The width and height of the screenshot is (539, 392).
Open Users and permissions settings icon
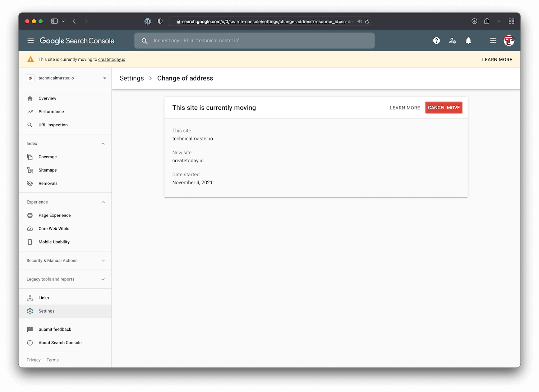(452, 41)
